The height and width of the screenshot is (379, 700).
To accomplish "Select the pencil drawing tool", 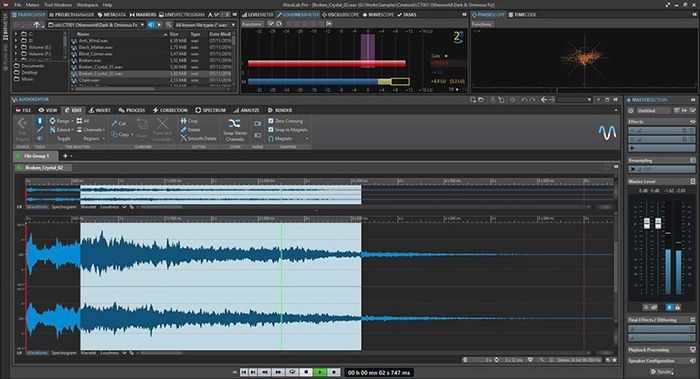I will tap(40, 129).
